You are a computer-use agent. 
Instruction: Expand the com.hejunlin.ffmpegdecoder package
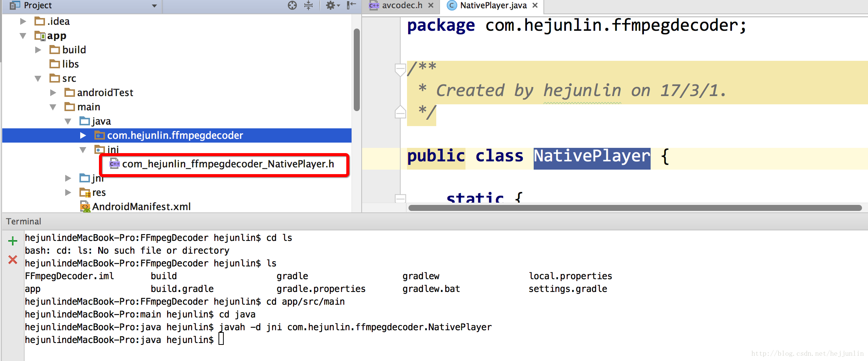(x=83, y=135)
